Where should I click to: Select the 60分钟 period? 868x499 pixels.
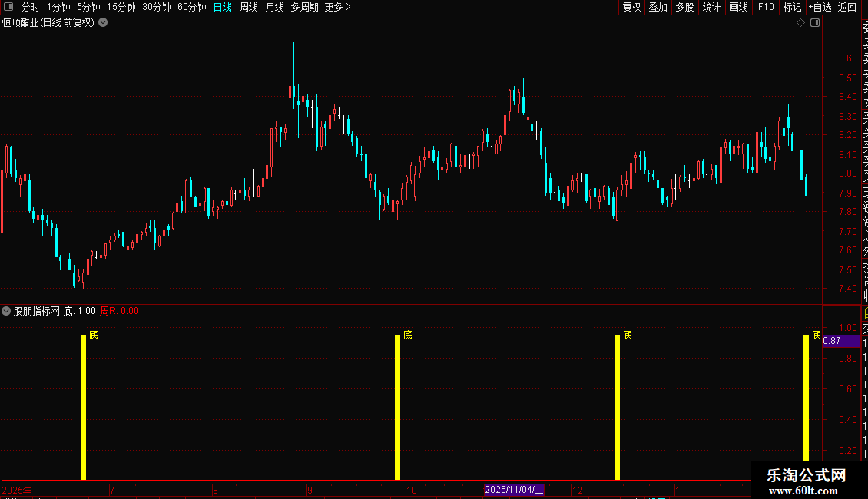192,7
